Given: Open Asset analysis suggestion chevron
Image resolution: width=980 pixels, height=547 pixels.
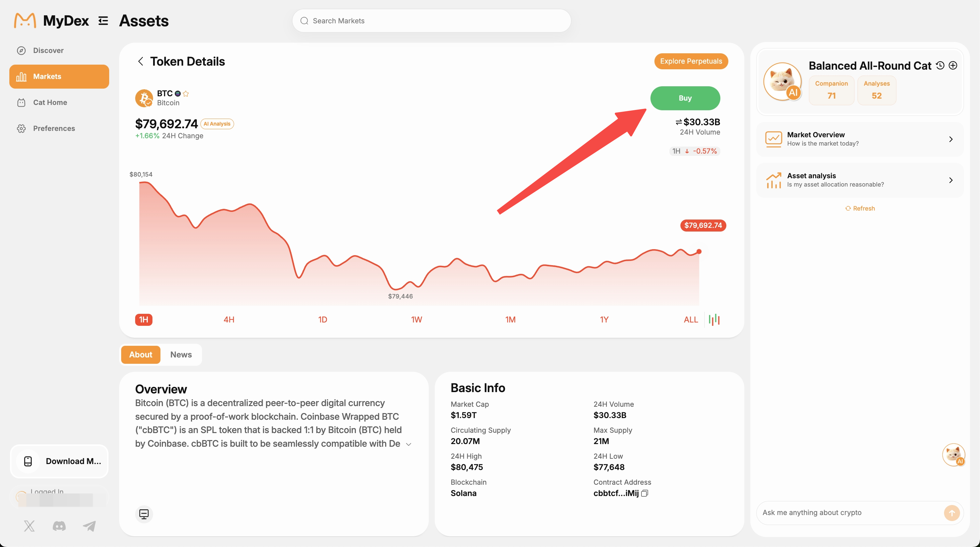Looking at the screenshot, I should pos(951,180).
